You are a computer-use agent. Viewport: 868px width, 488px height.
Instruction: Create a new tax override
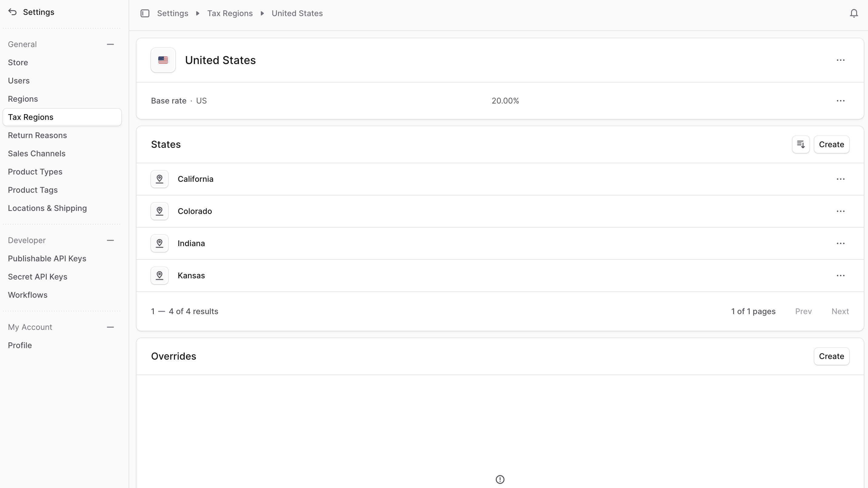click(831, 357)
